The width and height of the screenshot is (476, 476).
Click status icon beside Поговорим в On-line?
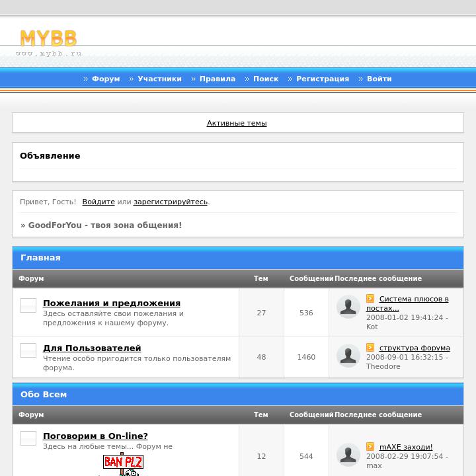click(x=28, y=438)
